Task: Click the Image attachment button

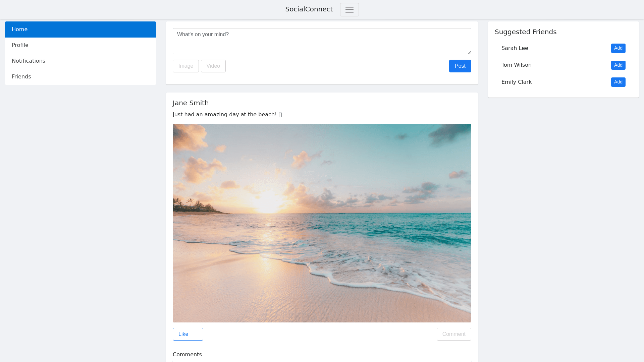Action: click(185, 66)
